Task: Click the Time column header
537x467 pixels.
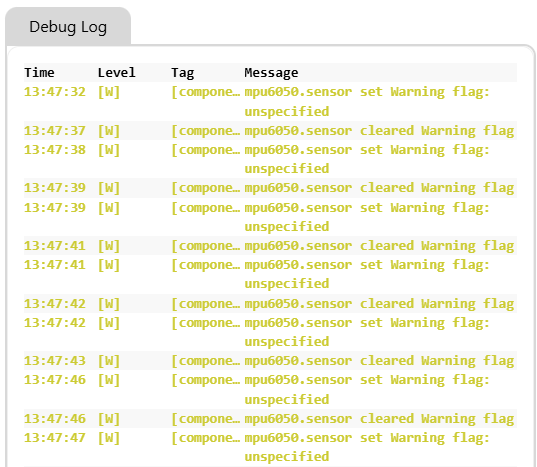Action: (x=39, y=73)
